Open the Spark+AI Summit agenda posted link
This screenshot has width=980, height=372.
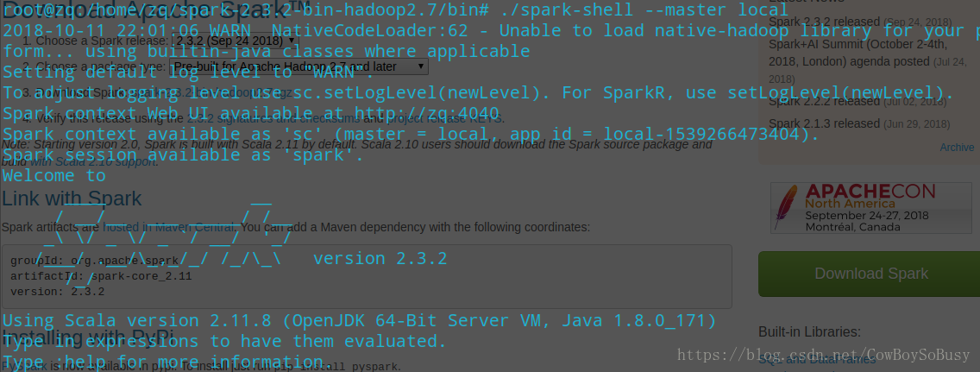tap(858, 54)
